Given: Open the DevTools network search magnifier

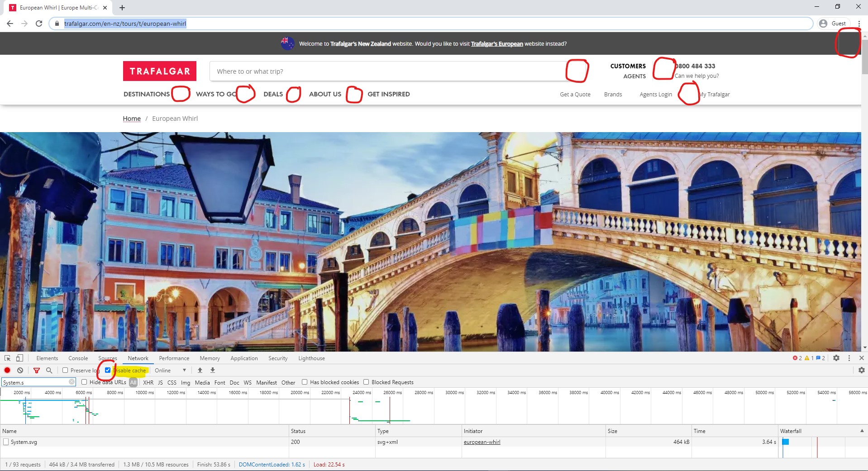Looking at the screenshot, I should click(49, 370).
